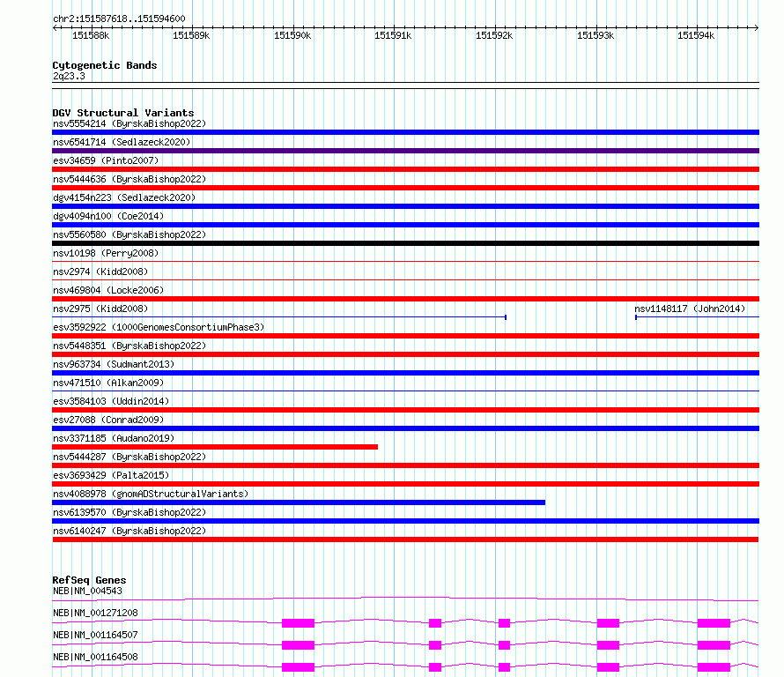Click the 151592k ruler label
This screenshot has width=784, height=677.
pos(494,35)
